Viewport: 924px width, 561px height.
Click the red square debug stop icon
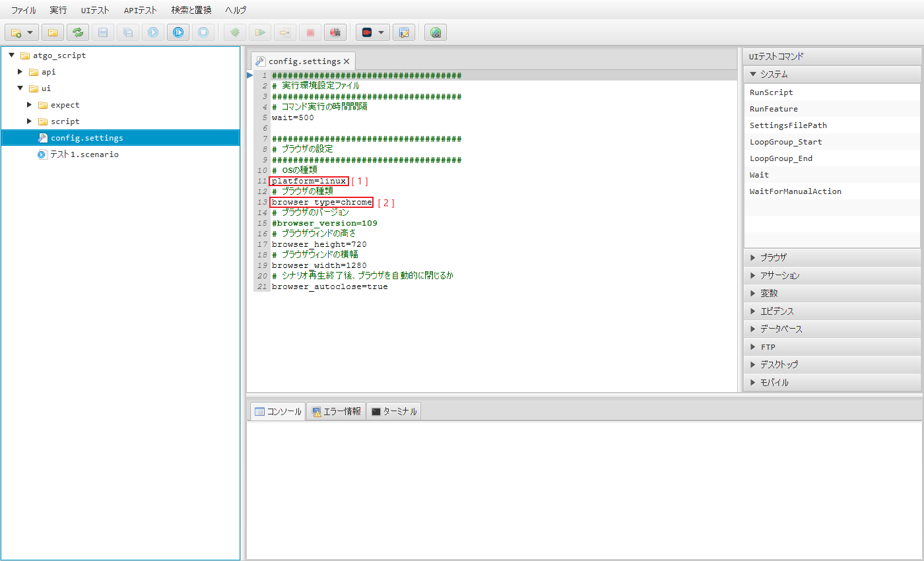[310, 32]
